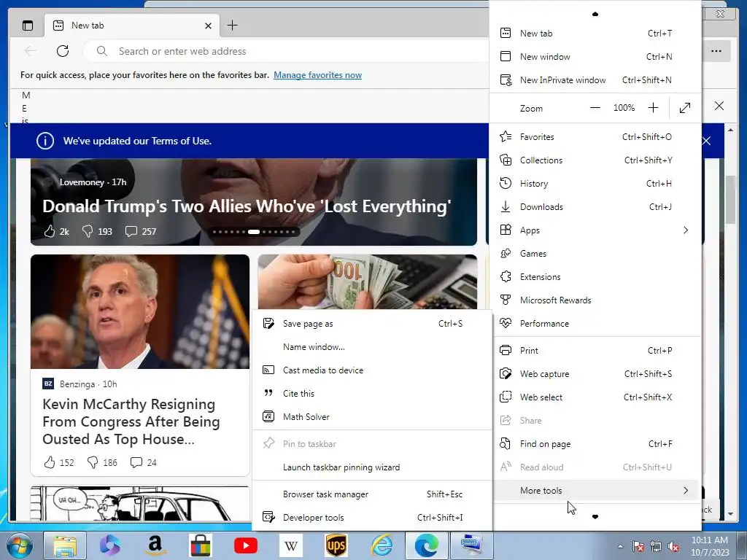Activate Web select
The height and width of the screenshot is (560, 747).
click(595, 397)
